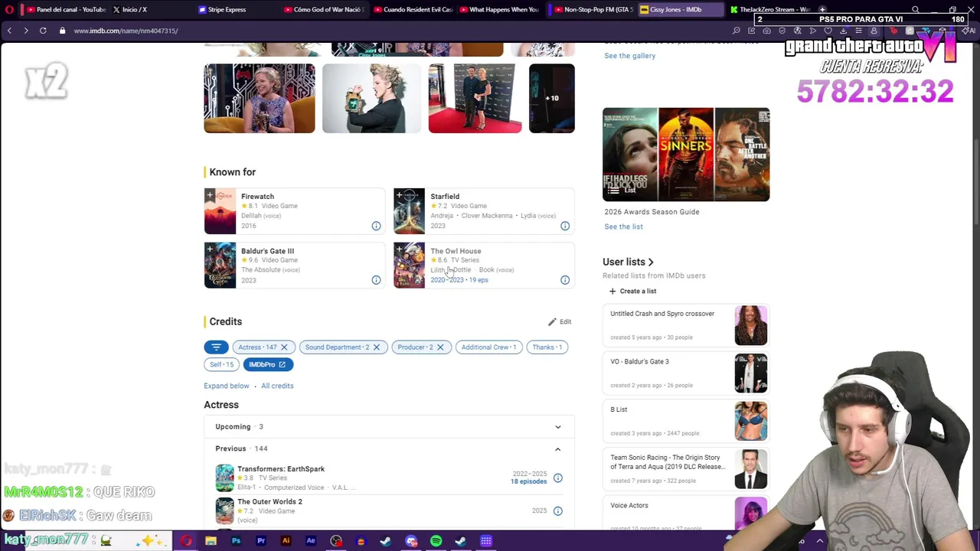Screen dimensions: 980x551
Task: Open VO - Baldur's Gate 3 list
Action: [x=686, y=373]
